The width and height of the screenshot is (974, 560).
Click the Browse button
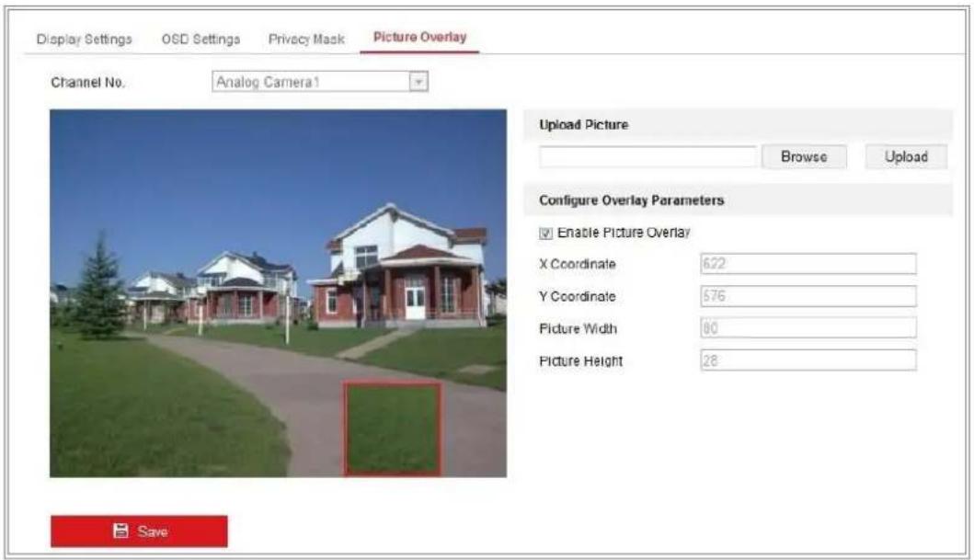(x=804, y=156)
